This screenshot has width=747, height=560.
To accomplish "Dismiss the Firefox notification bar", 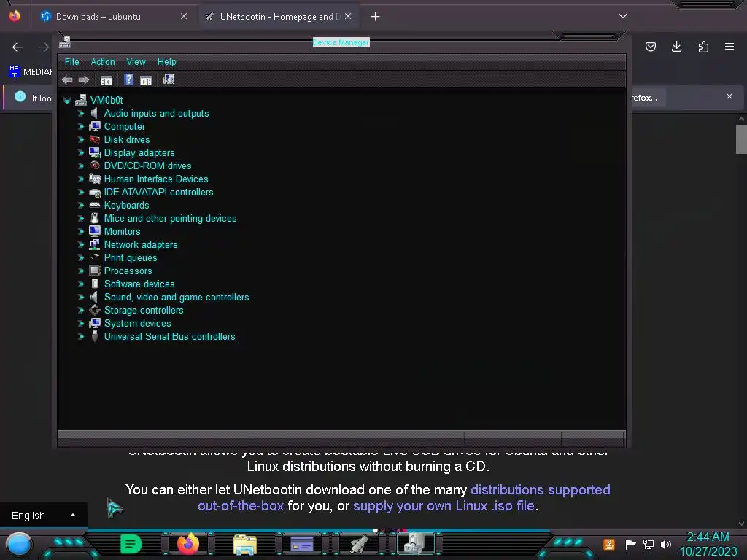I will click(x=729, y=96).
